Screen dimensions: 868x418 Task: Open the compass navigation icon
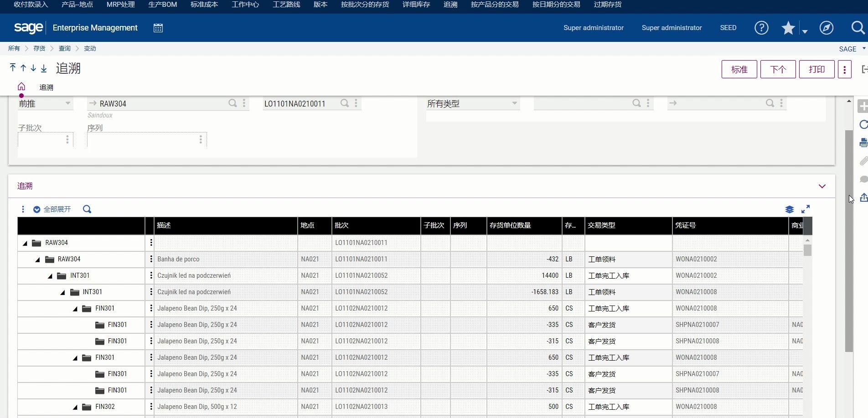pyautogui.click(x=827, y=28)
